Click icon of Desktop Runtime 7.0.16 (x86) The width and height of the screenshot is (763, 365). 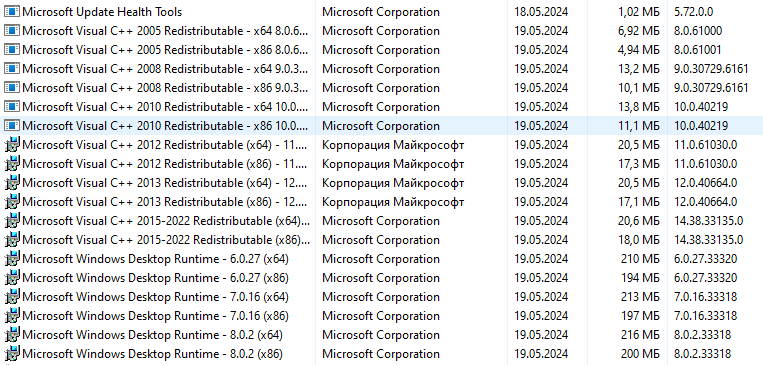click(x=12, y=315)
